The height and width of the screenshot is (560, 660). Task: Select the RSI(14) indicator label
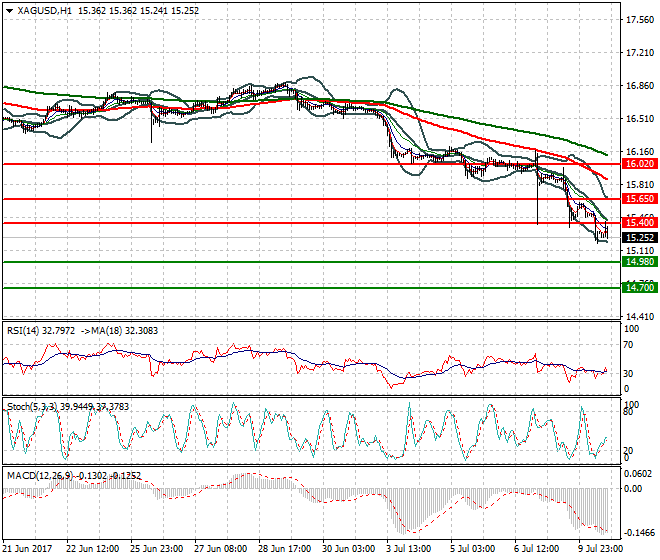[23, 331]
